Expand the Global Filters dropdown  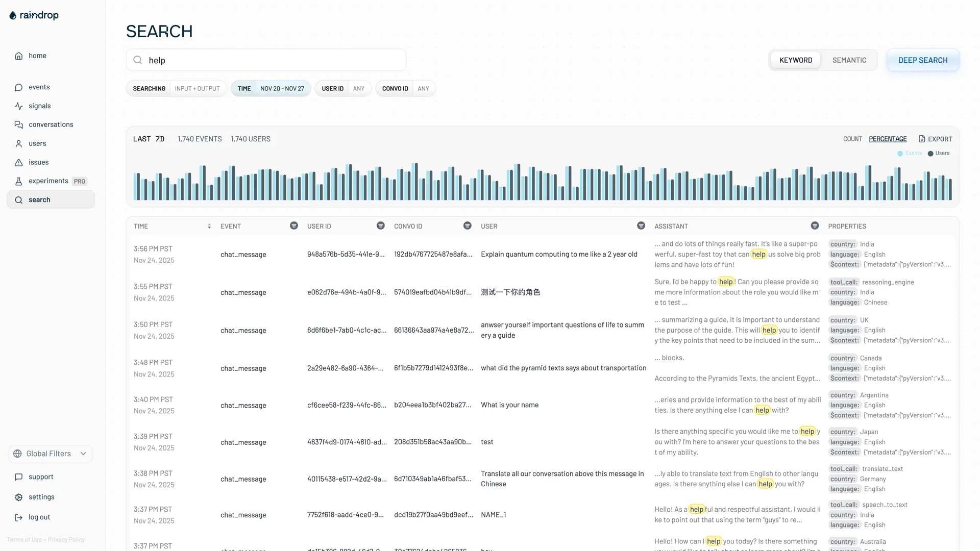click(x=51, y=454)
